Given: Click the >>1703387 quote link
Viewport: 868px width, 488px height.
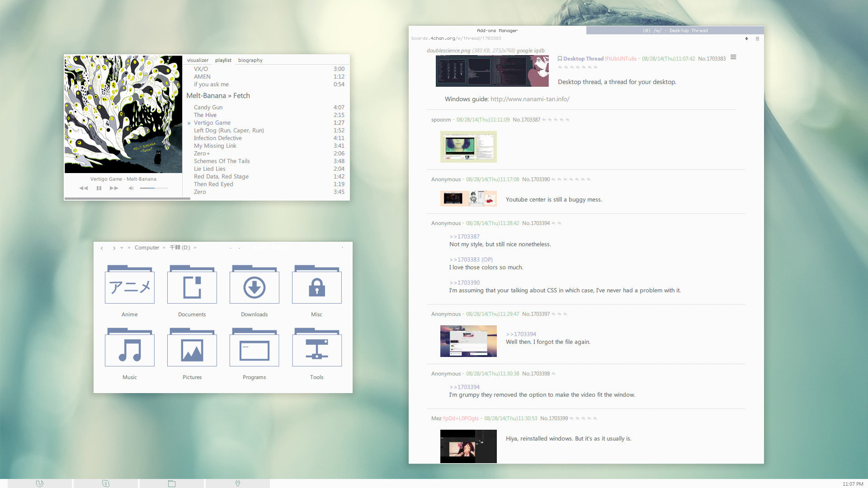Looking at the screenshot, I should coord(464,236).
